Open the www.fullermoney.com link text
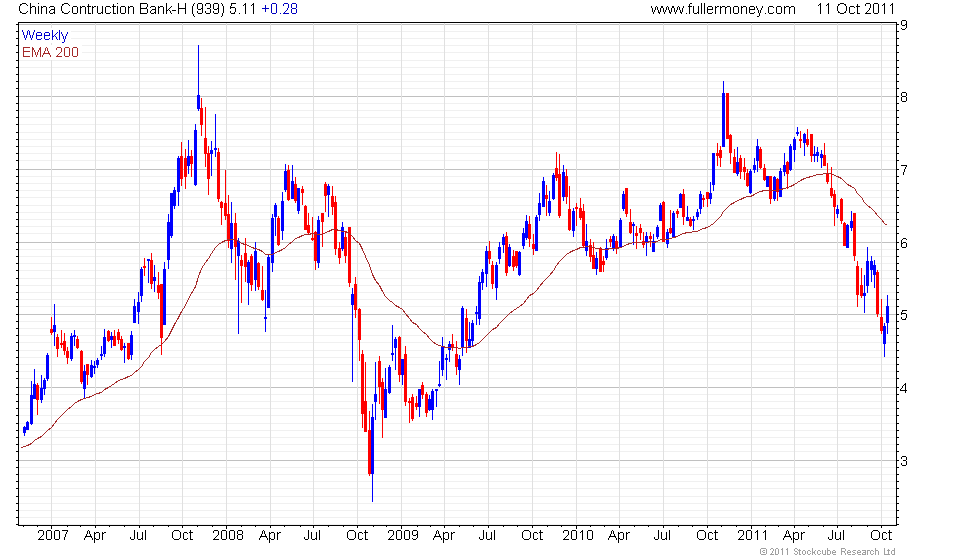980x560 pixels. click(x=722, y=9)
